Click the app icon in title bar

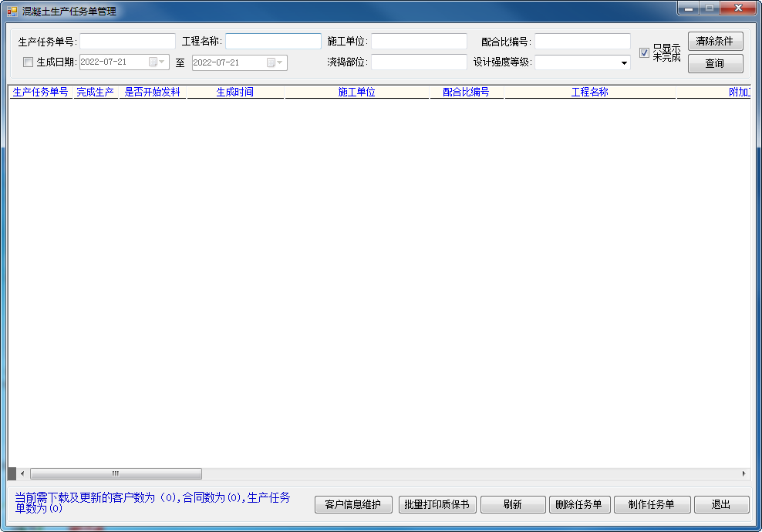pyautogui.click(x=12, y=12)
